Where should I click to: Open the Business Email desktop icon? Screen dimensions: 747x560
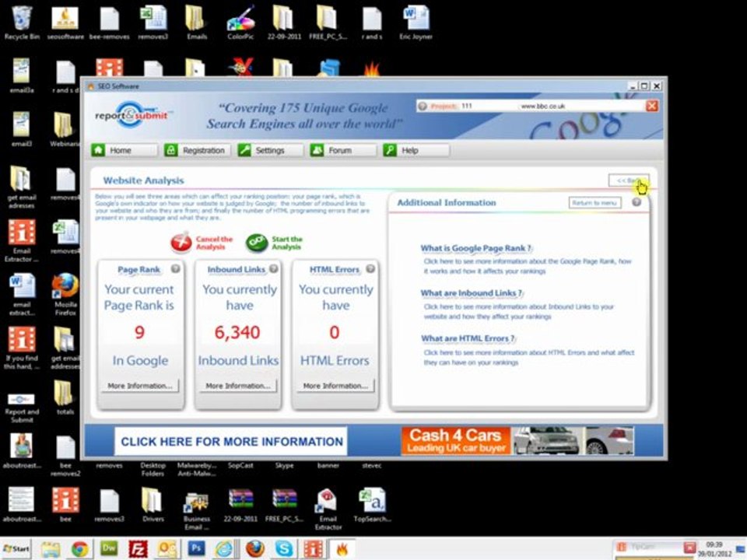coord(197,511)
